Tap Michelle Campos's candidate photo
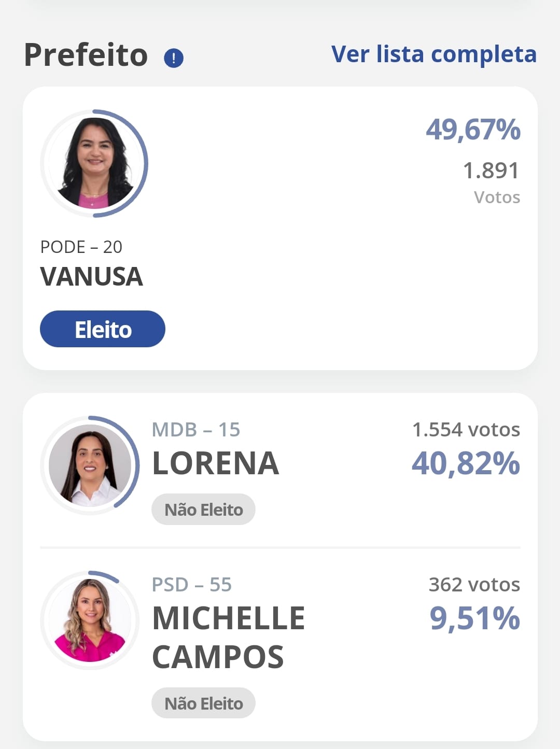560x749 pixels. 90,620
